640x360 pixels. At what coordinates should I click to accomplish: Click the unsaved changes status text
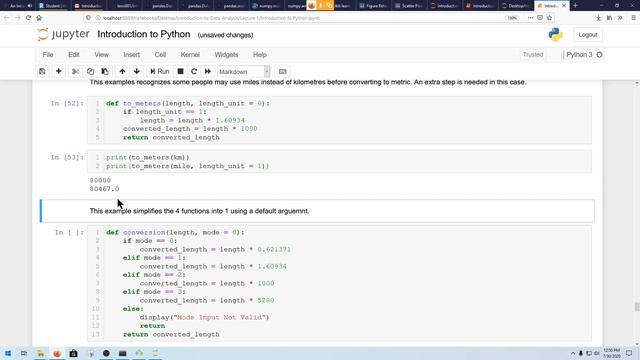point(225,35)
